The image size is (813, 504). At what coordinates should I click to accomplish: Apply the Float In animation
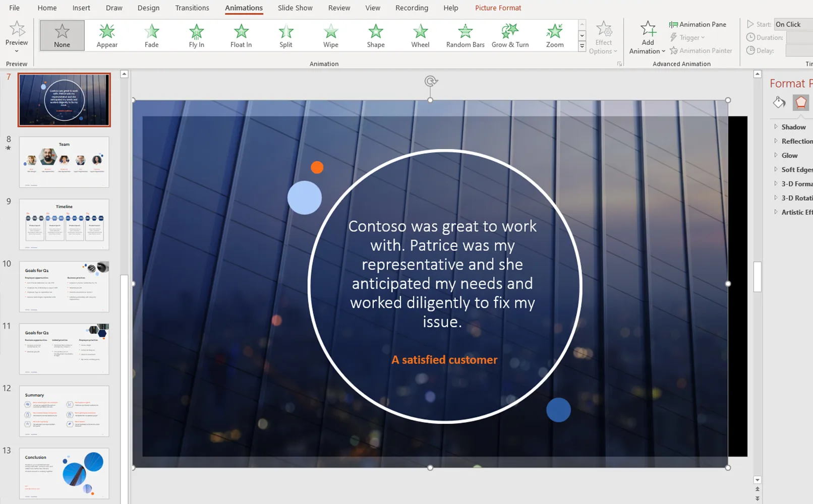tap(241, 35)
